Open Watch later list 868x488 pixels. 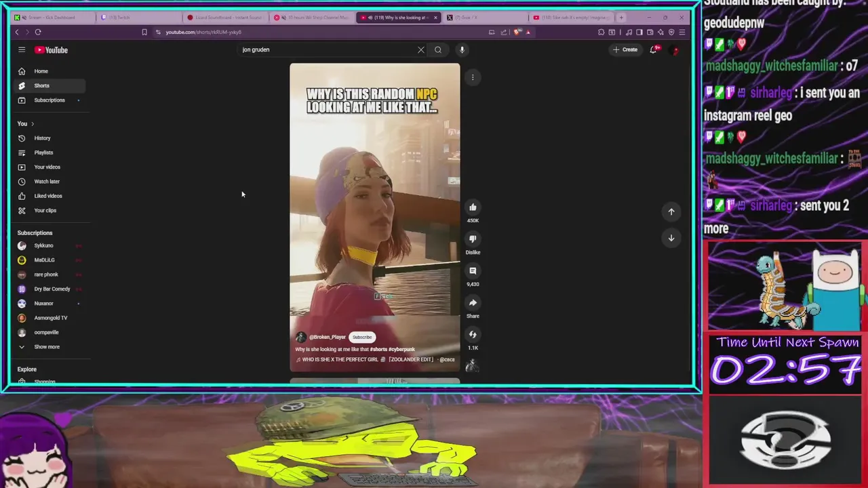(x=49, y=182)
